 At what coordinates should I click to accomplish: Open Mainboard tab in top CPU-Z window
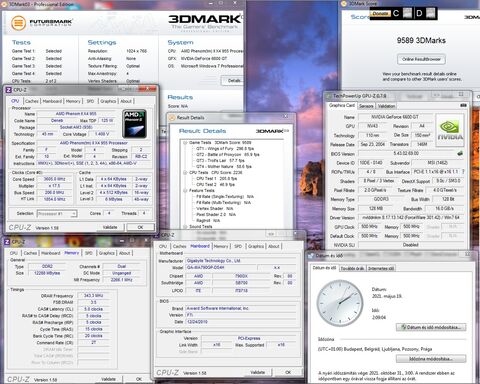(x=52, y=101)
